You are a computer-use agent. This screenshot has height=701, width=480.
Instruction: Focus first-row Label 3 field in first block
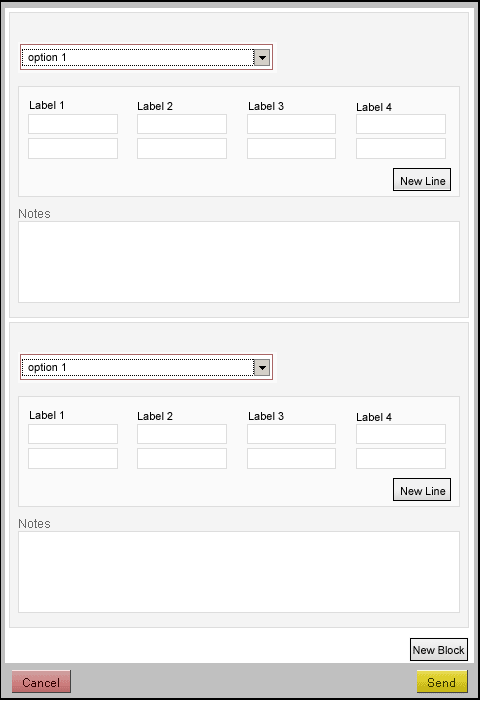[x=291, y=124]
